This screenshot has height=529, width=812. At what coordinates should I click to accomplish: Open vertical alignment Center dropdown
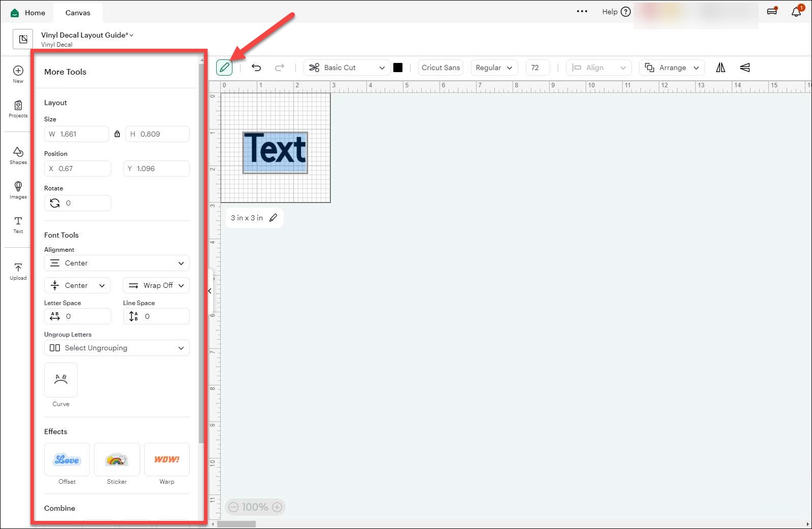coord(78,285)
